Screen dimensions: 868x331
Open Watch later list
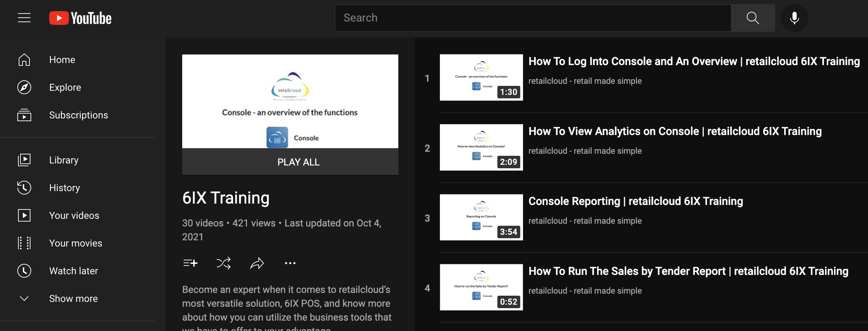73,271
